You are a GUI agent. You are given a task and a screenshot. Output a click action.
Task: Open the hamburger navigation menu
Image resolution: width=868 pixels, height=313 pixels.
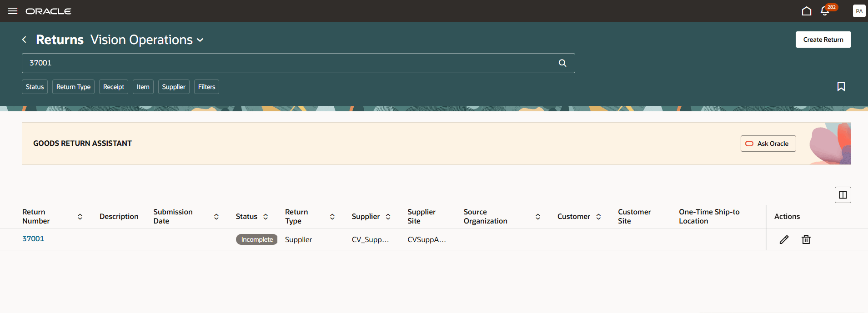[x=13, y=11]
